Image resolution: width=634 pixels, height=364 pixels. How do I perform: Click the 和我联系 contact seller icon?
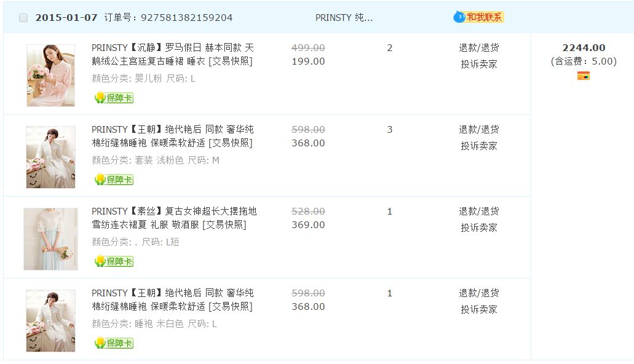pos(478,17)
